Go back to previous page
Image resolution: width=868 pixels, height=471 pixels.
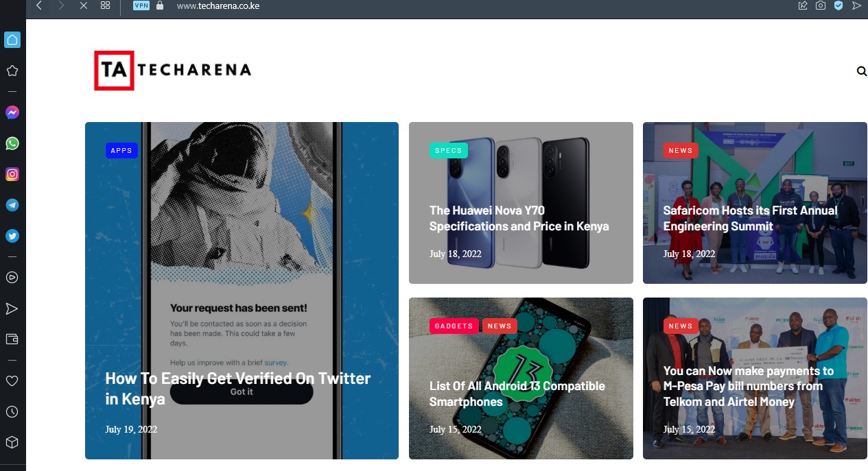coord(39,5)
